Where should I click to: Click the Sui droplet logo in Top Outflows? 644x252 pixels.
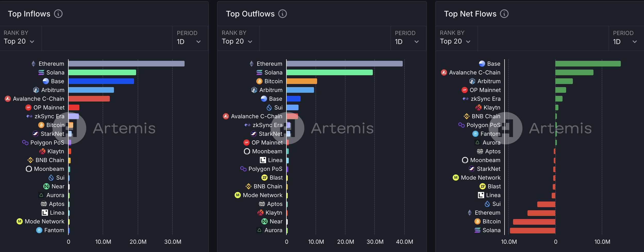pyautogui.click(x=269, y=107)
